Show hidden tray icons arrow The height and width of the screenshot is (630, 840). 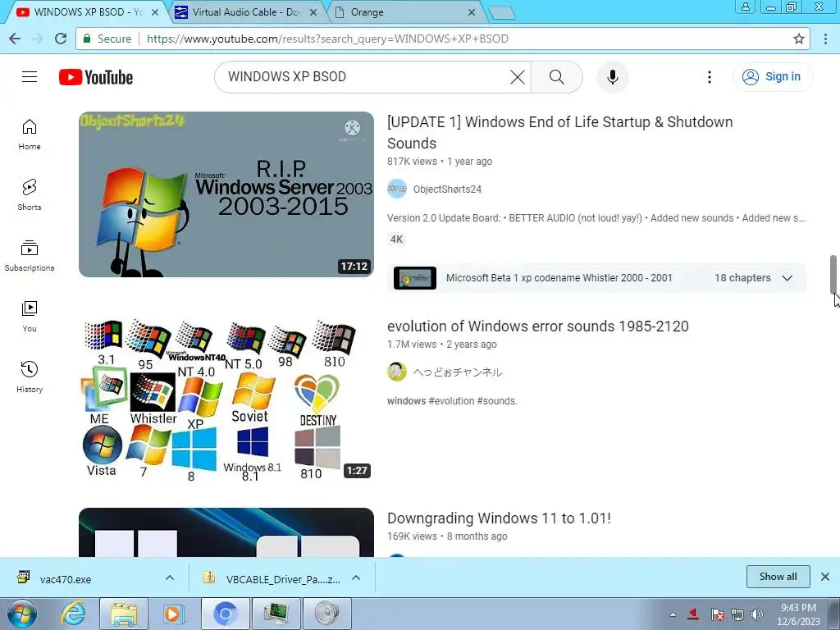click(x=673, y=614)
